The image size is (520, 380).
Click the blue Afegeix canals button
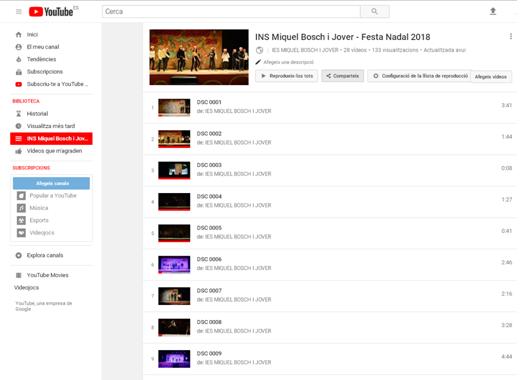pyautogui.click(x=51, y=183)
